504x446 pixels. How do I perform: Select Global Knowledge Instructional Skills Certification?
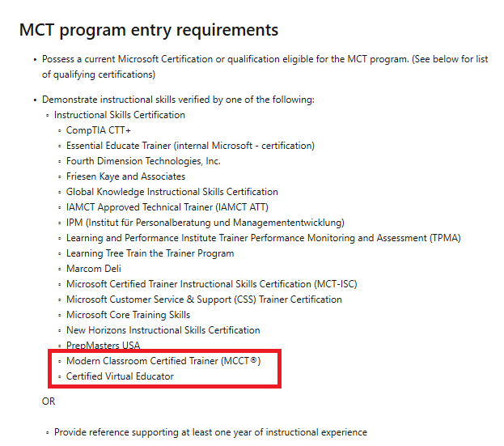172,192
